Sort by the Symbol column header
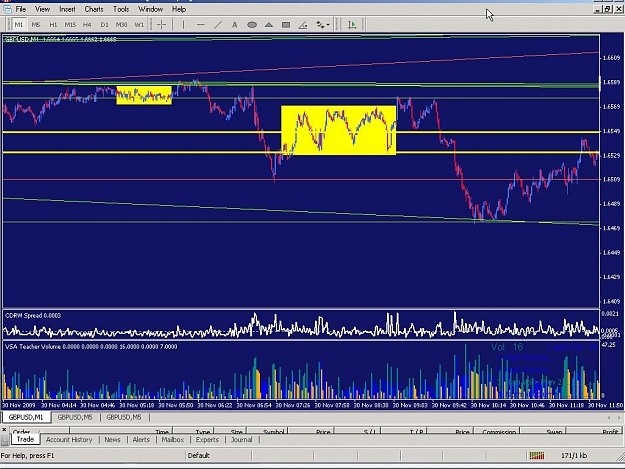The image size is (625, 469). pos(267,432)
